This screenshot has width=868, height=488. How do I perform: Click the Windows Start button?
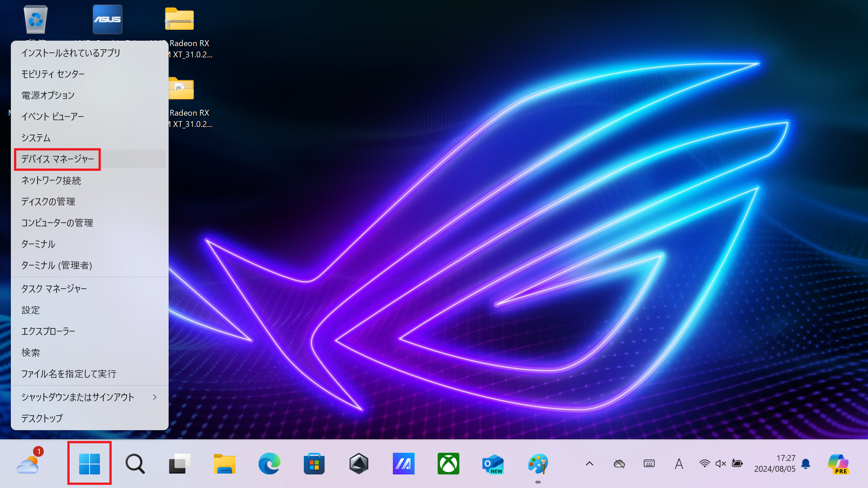point(89,464)
